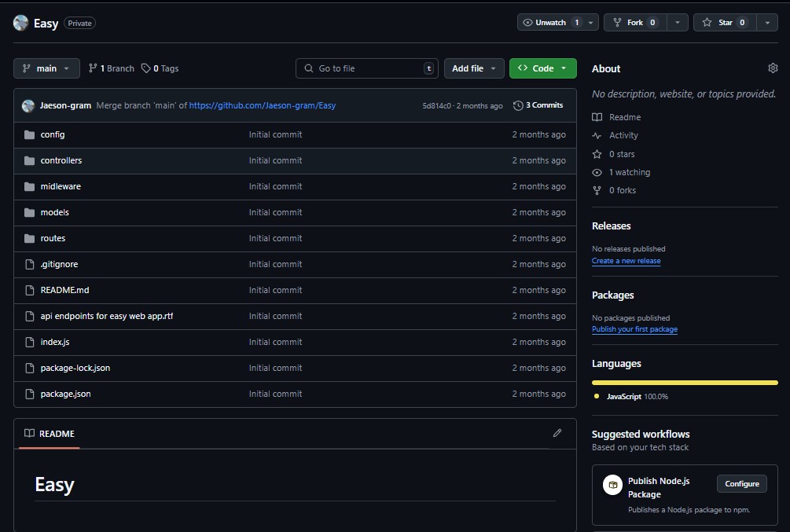This screenshot has height=532, width=790.
Task: Select the README tab
Action: point(50,434)
